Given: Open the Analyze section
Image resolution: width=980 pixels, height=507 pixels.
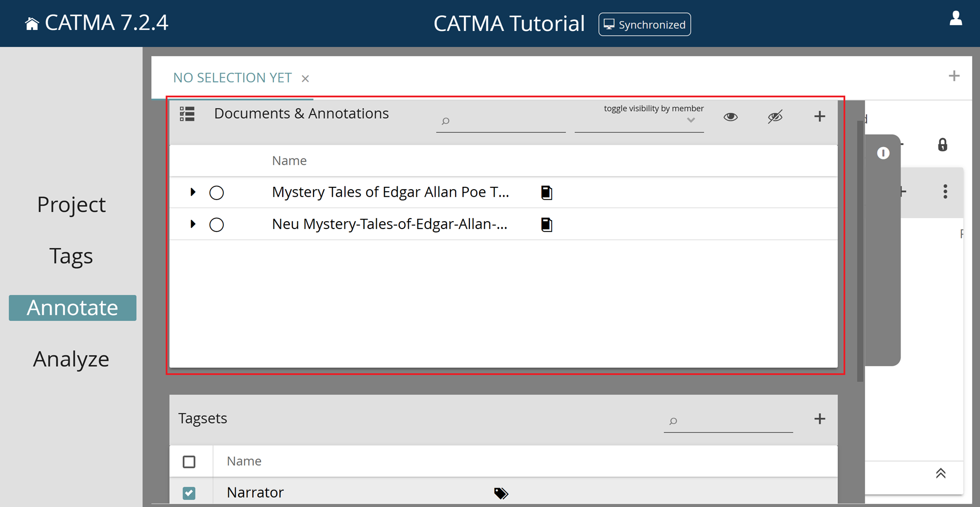Looking at the screenshot, I should click(71, 358).
